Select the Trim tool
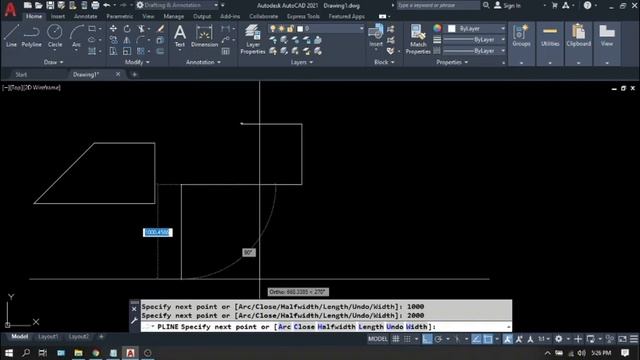 (141, 29)
